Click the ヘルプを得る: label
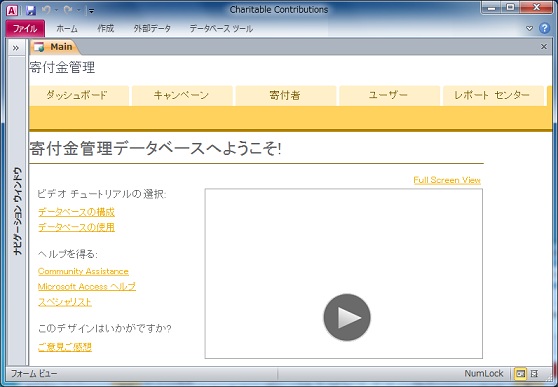Image resolution: width=558 pixels, height=387 pixels. click(68, 254)
